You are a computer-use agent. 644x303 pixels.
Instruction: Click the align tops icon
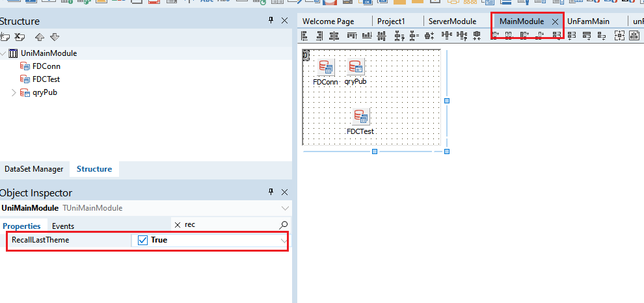(x=352, y=36)
